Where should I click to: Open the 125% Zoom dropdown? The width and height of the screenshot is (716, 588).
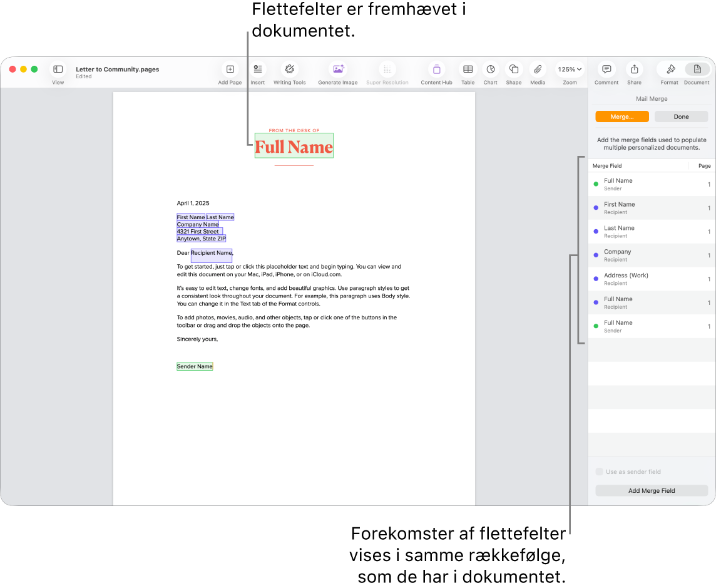[570, 69]
